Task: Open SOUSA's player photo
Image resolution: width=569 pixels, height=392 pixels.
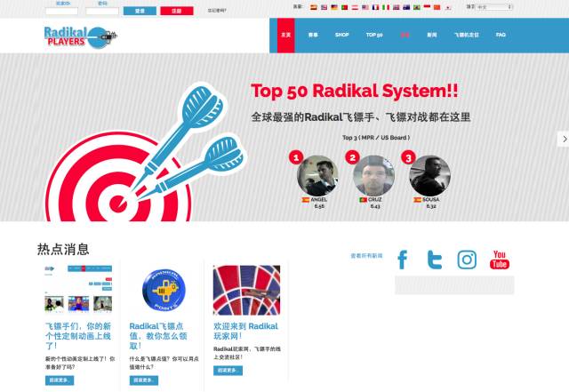Action: coord(430,176)
